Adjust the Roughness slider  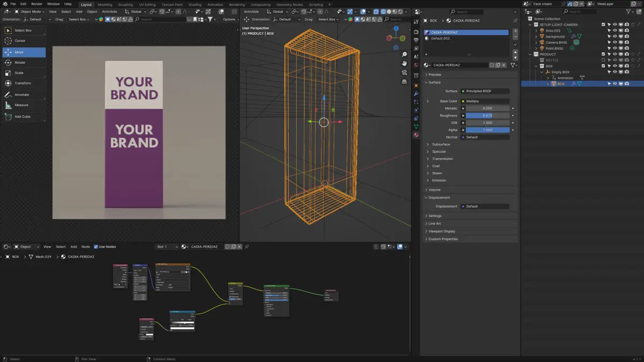[487, 115]
